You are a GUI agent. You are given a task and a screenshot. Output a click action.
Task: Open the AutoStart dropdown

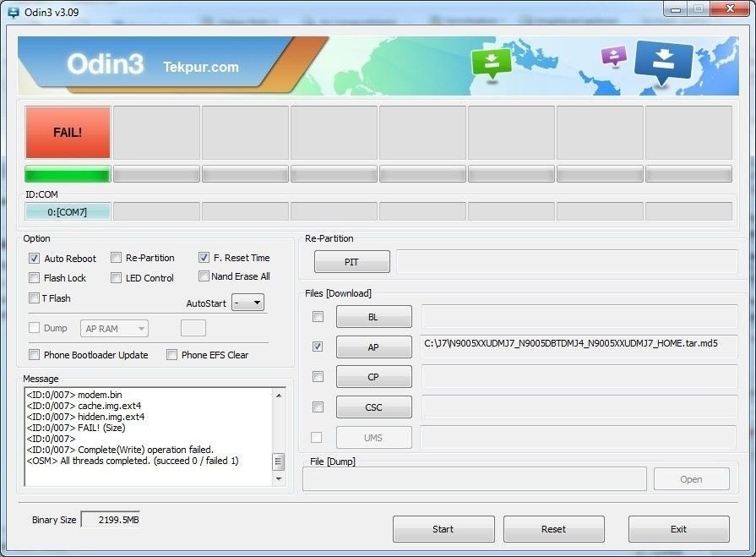247,303
